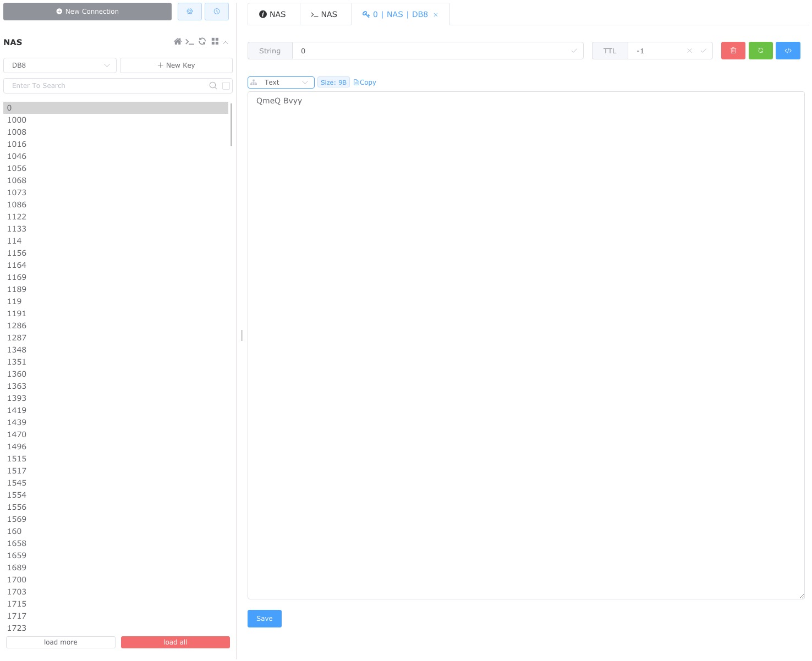Open the application settings gear icon
The width and height of the screenshot is (812, 661).
[x=189, y=11]
